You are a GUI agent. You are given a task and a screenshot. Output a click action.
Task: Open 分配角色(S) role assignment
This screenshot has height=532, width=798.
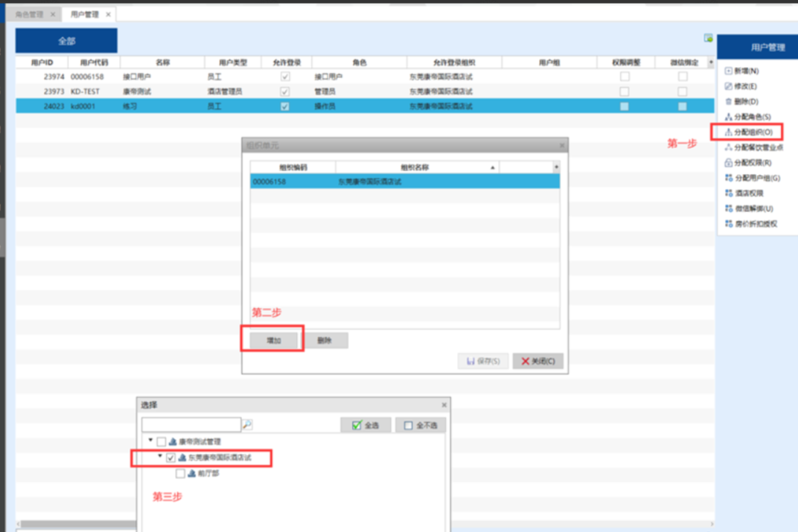pyautogui.click(x=729, y=118)
